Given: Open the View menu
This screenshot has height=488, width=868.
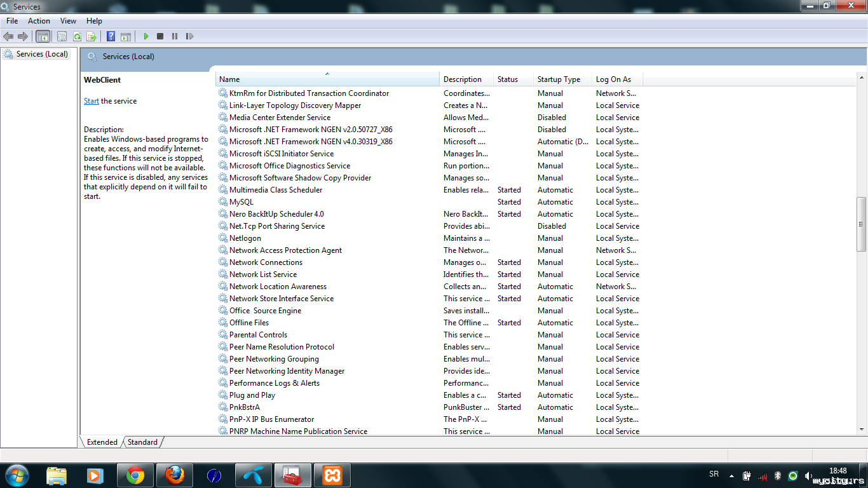Looking at the screenshot, I should coord(68,21).
